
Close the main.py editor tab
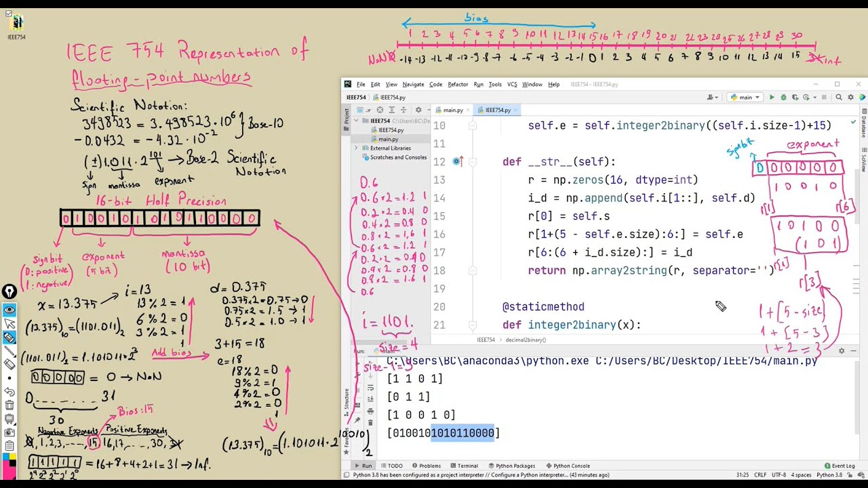coord(468,110)
